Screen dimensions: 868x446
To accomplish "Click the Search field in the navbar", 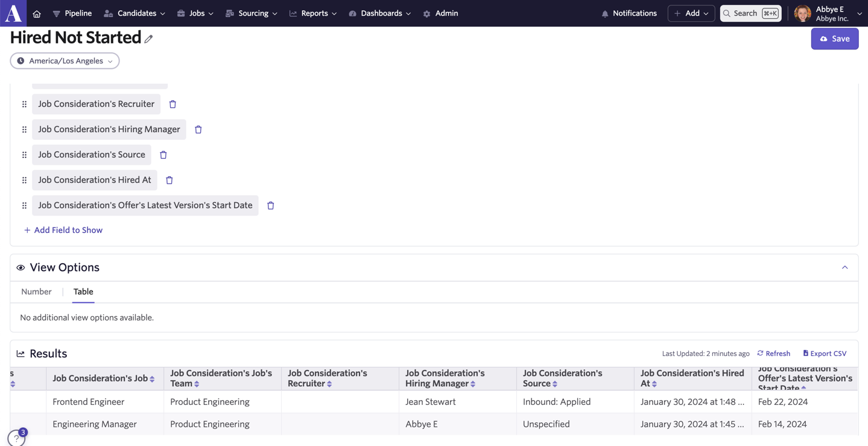I will click(x=751, y=13).
